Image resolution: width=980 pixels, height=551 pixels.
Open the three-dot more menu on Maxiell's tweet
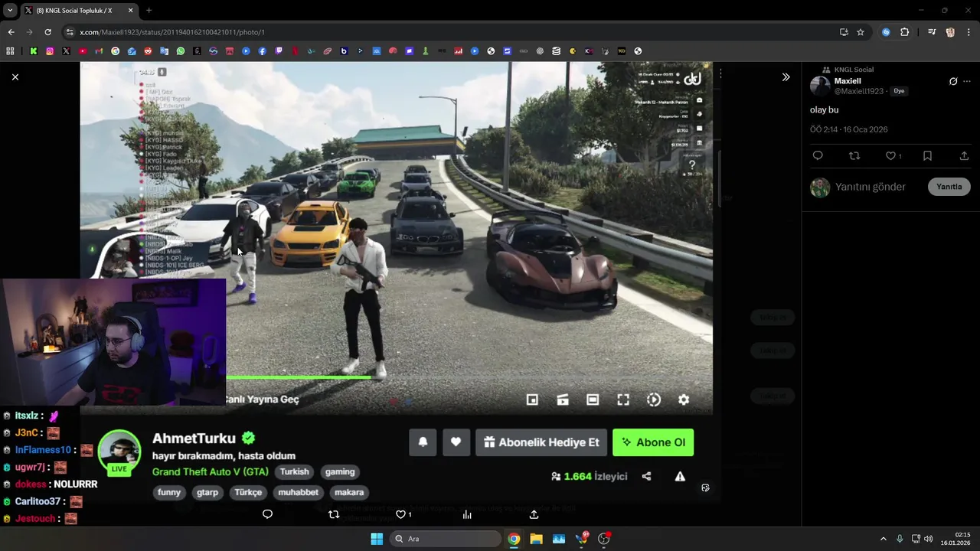pos(967,81)
